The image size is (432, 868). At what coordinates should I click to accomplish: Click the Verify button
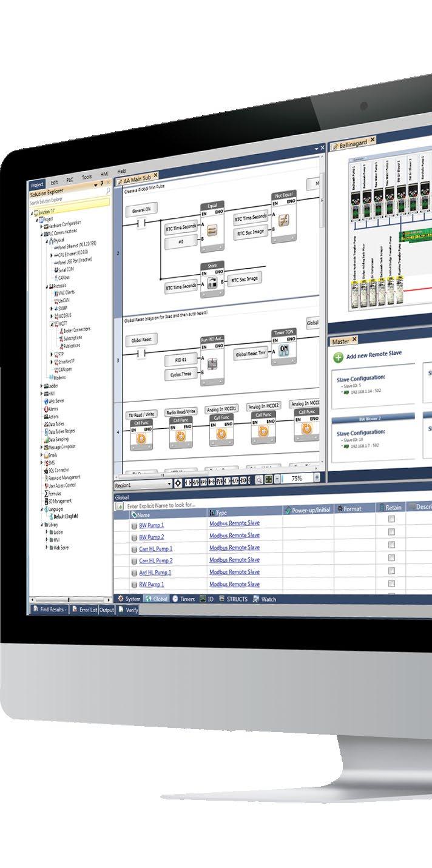tap(127, 610)
